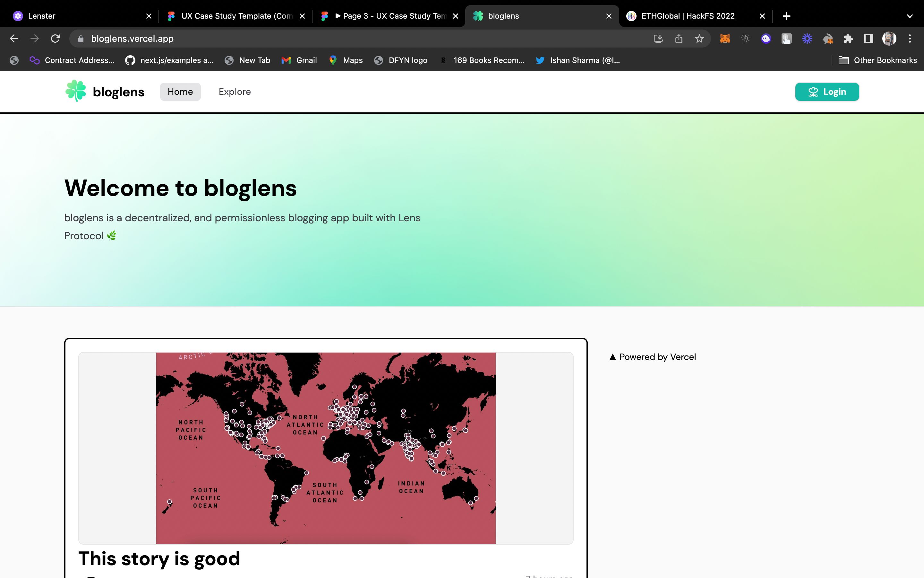Open Gmail bookmark

pyautogui.click(x=299, y=60)
